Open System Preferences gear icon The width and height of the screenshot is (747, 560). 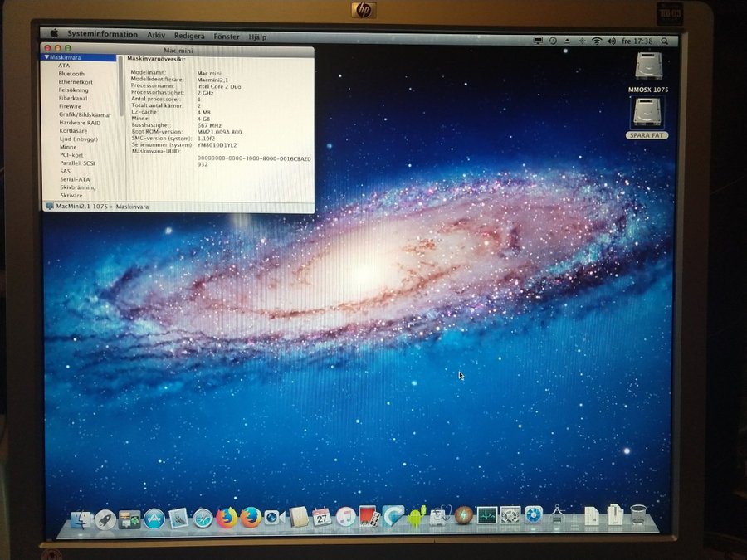pos(510,516)
